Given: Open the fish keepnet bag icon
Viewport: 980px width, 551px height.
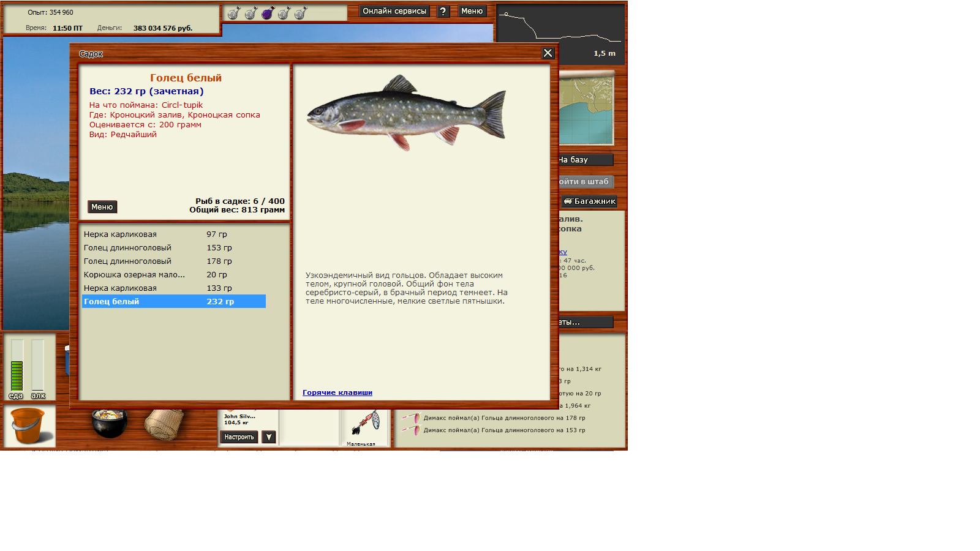Looking at the screenshot, I should pos(164,424).
